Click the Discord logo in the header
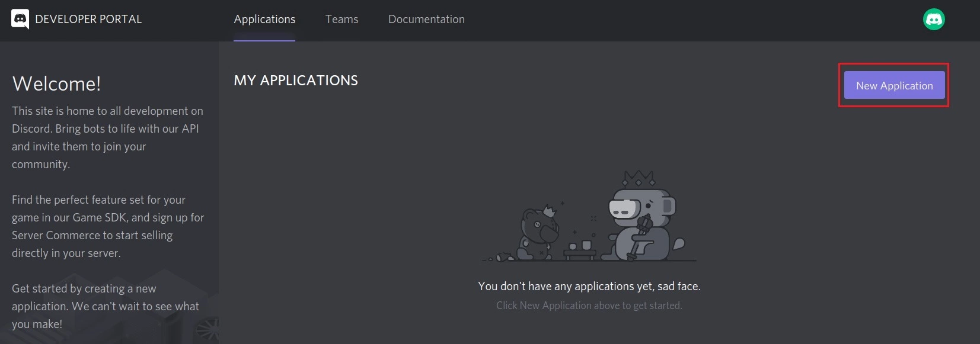The width and height of the screenshot is (980, 344). 20,19
